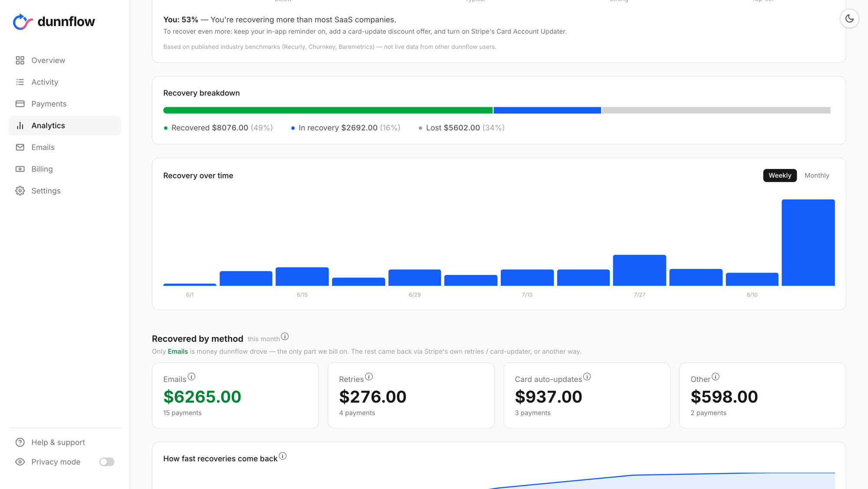Click the green Emails link in description
The width and height of the screenshot is (868, 489).
coord(178,351)
